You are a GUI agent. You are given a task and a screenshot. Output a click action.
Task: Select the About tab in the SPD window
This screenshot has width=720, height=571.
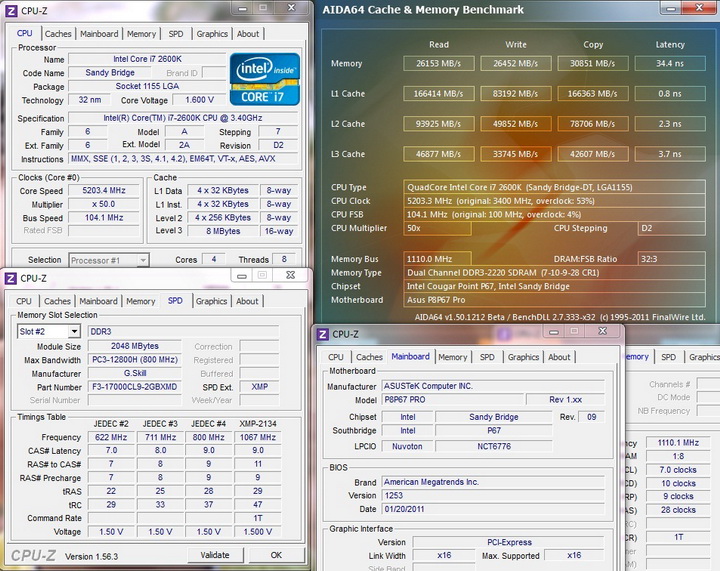(x=248, y=301)
